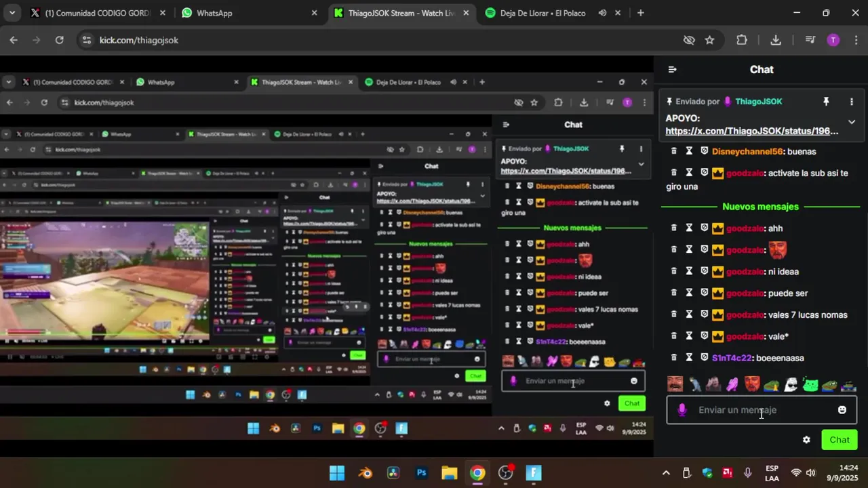
Task: Open Photoshop from the taskbar
Action: coord(421,473)
